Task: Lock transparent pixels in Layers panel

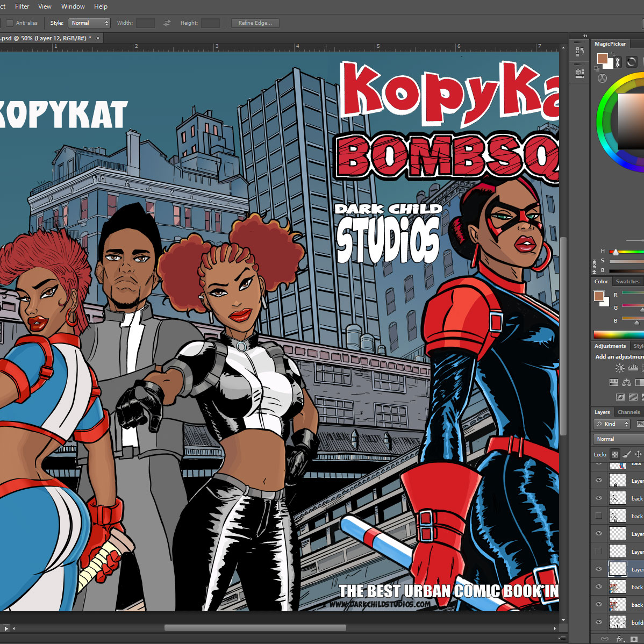Action: (614, 454)
